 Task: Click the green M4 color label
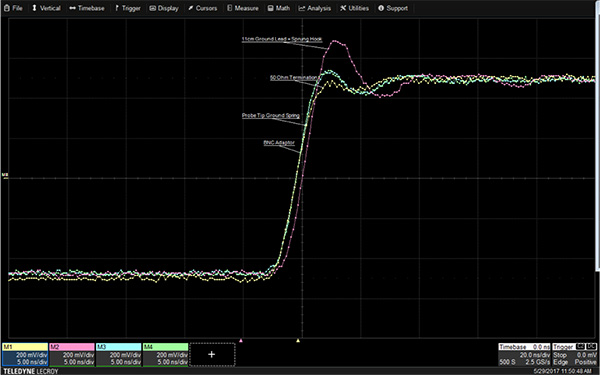165,347
